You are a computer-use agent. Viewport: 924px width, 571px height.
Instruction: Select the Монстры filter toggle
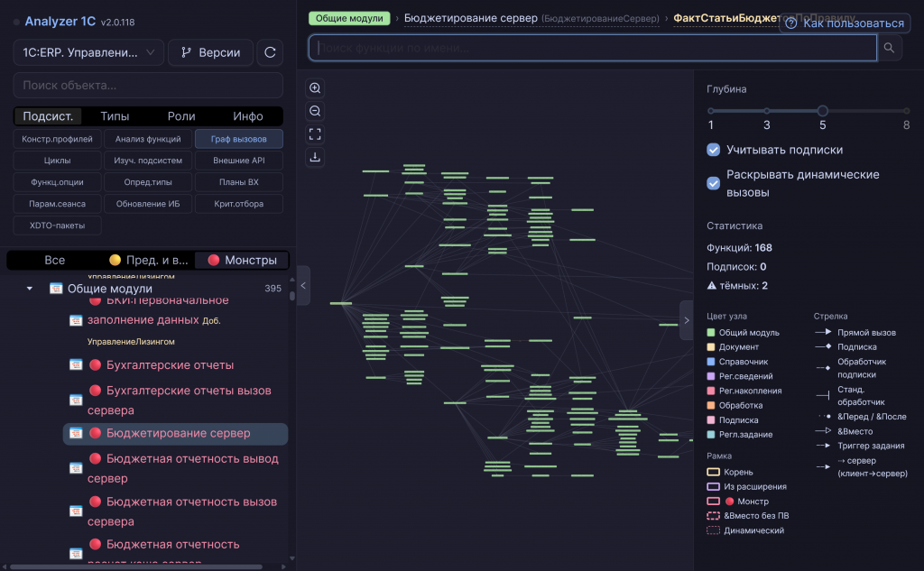coord(242,260)
